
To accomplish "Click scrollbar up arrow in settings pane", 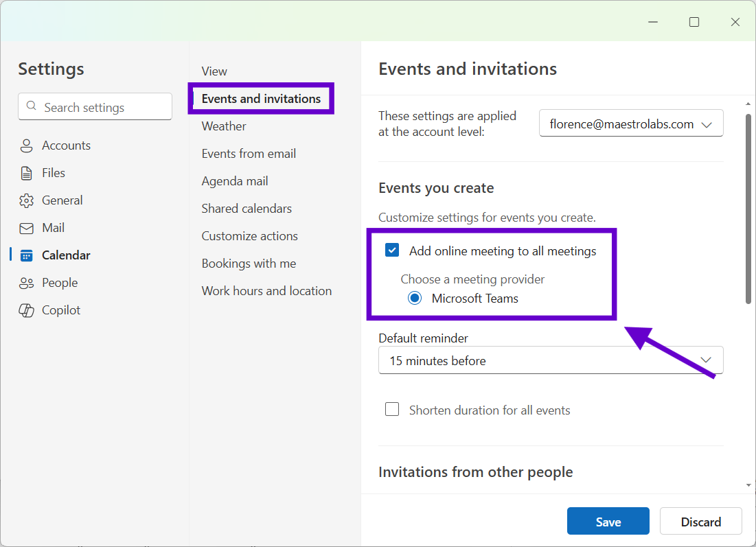I will click(748, 103).
